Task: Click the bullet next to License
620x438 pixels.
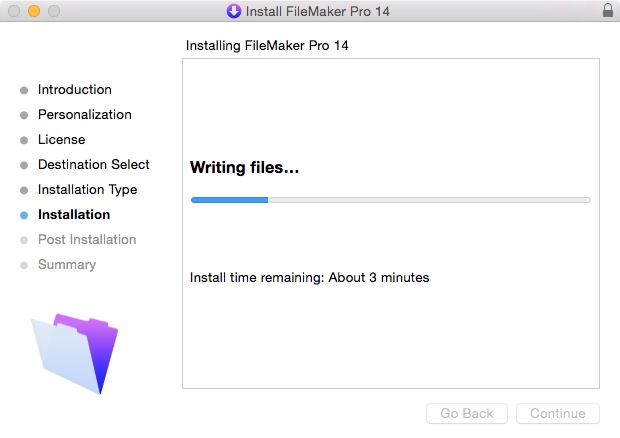Action: point(24,140)
